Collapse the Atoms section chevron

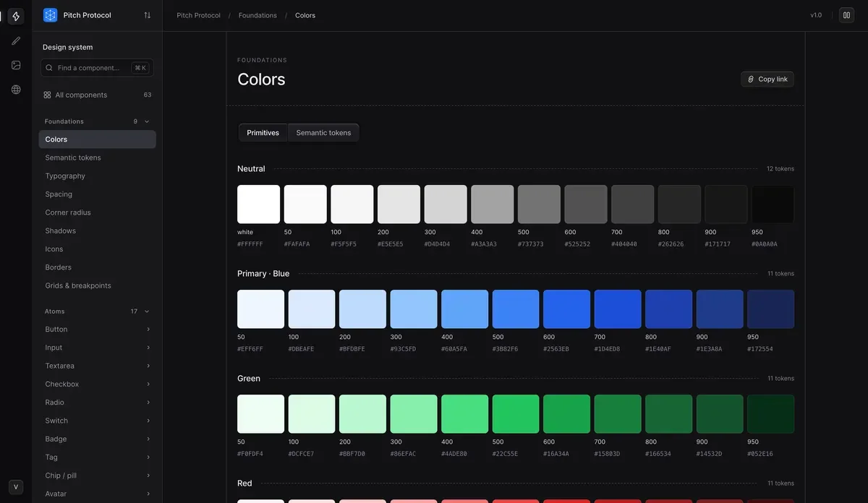coord(148,311)
